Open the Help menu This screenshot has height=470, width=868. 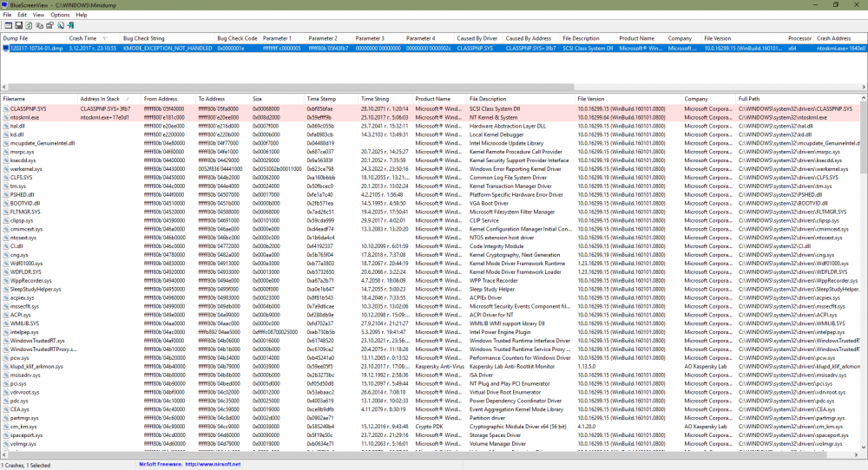[x=82, y=15]
